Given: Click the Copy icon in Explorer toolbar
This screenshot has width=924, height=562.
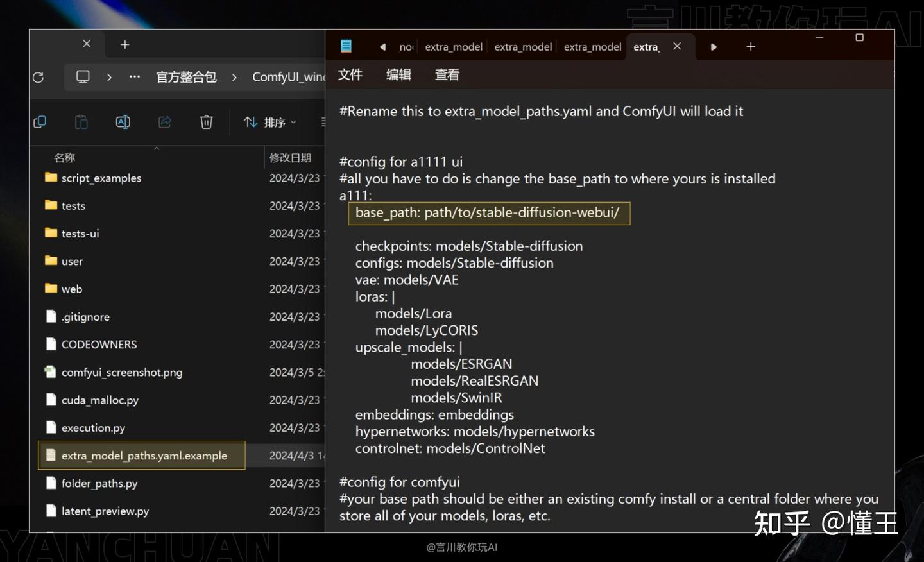Looking at the screenshot, I should [x=40, y=122].
